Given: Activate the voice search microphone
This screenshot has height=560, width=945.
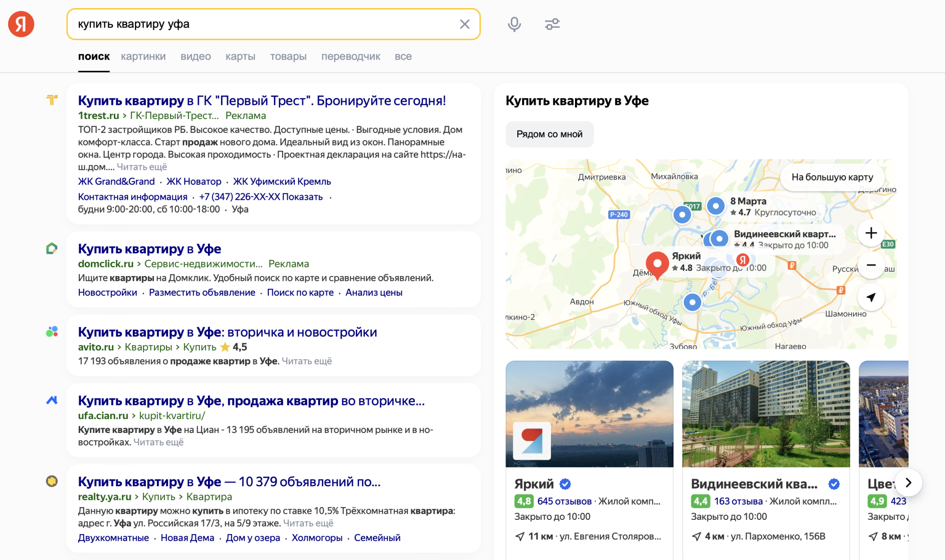Looking at the screenshot, I should [x=515, y=24].
